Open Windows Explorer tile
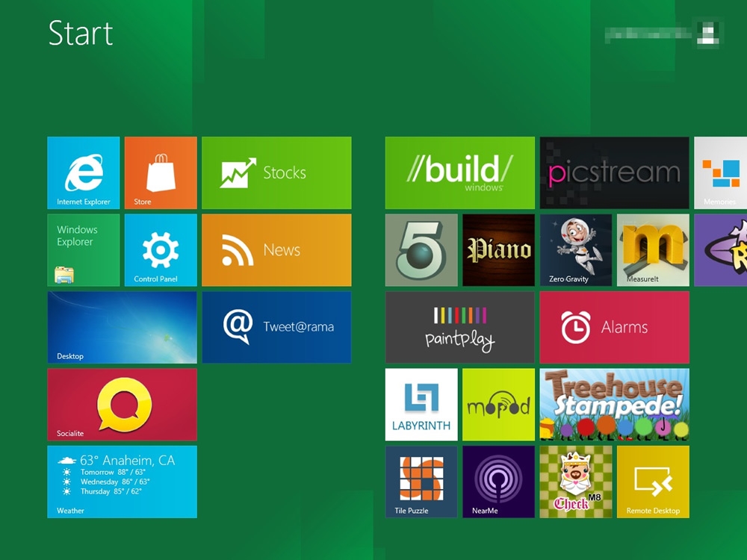Screen dimensions: 747x560 pos(84,250)
